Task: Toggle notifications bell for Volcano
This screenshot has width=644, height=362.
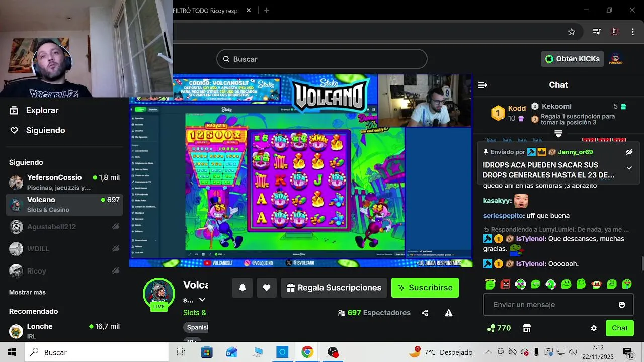Action: [x=243, y=288]
